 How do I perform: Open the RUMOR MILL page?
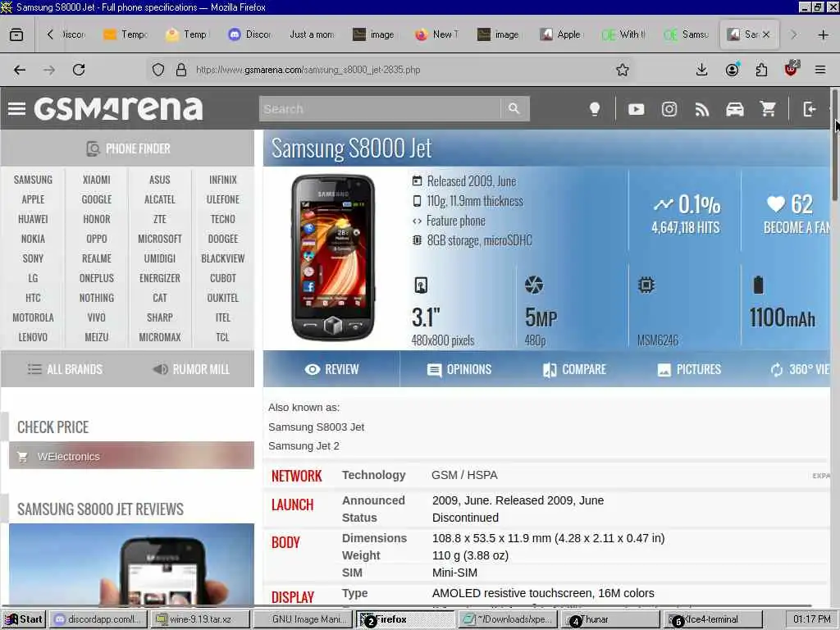point(191,369)
